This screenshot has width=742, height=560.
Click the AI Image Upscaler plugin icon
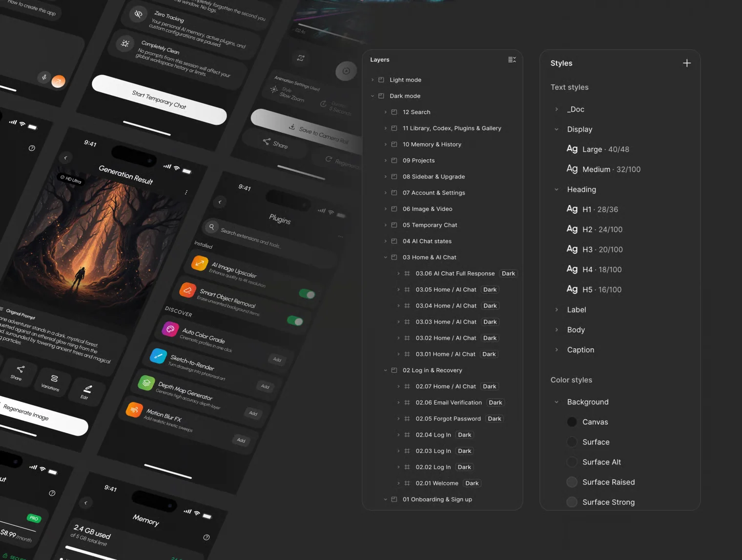[199, 263]
